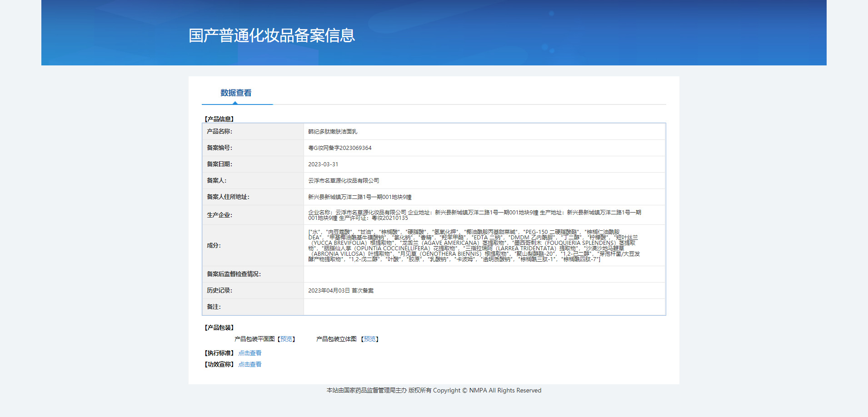Image resolution: width=868 pixels, height=417 pixels.
Task: Click the 备案人住所地址 row label
Action: tap(228, 197)
